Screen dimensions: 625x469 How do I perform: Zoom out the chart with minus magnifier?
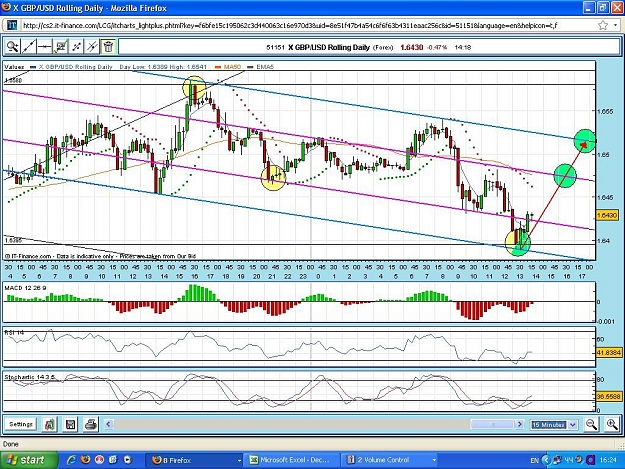click(x=591, y=424)
